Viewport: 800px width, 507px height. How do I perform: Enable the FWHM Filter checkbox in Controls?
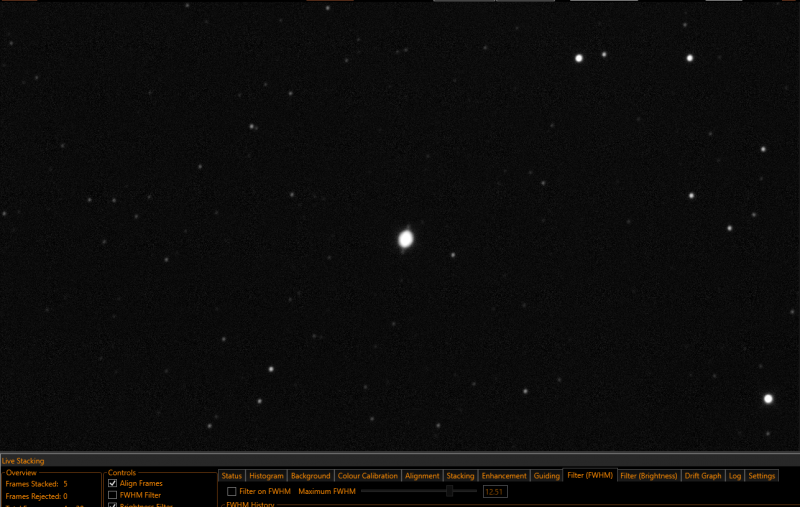(x=113, y=495)
